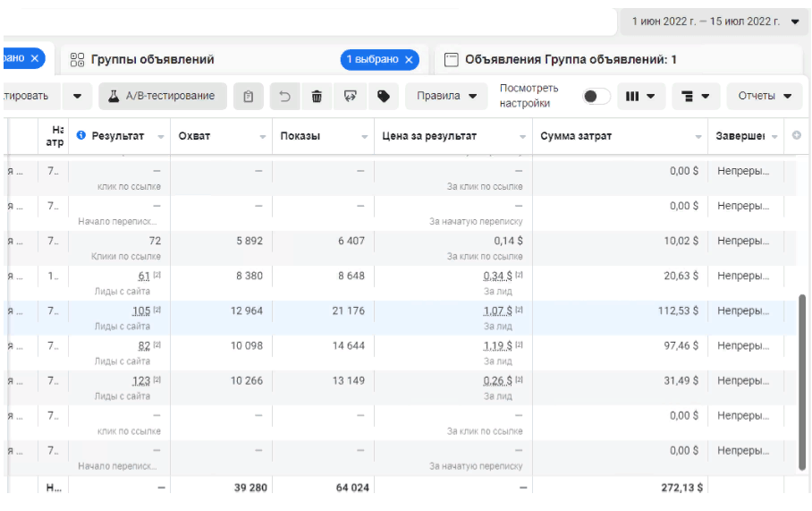Image resolution: width=812 pixels, height=511 pixels.
Task: Click the Охват column header
Action: click(194, 136)
